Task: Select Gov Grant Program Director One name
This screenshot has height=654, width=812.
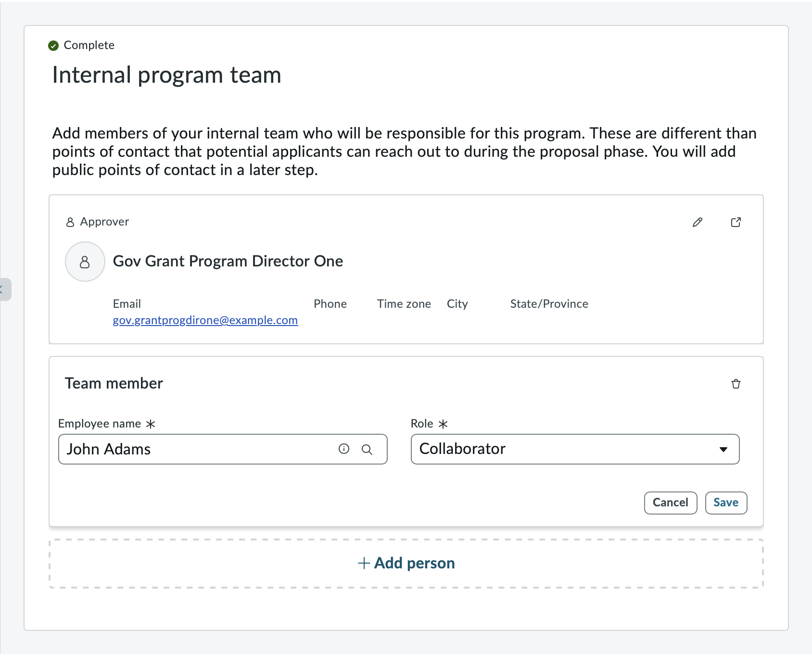Action: (x=228, y=261)
